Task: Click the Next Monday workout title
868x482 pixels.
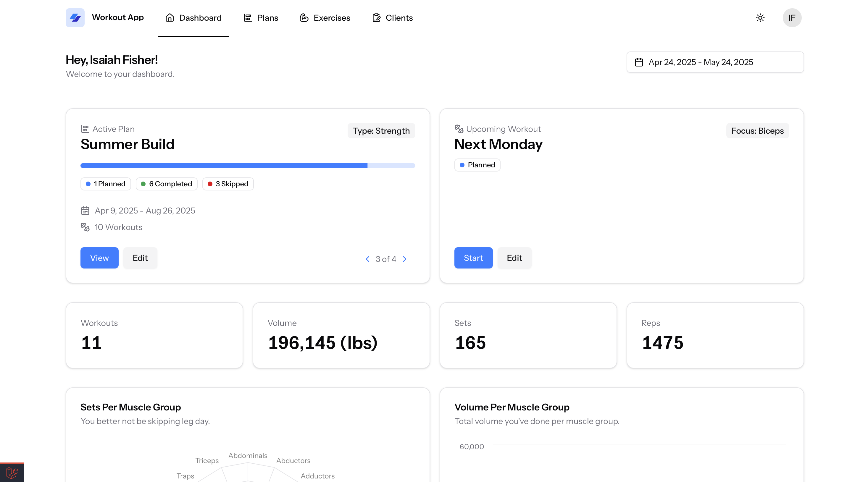Action: (498, 144)
